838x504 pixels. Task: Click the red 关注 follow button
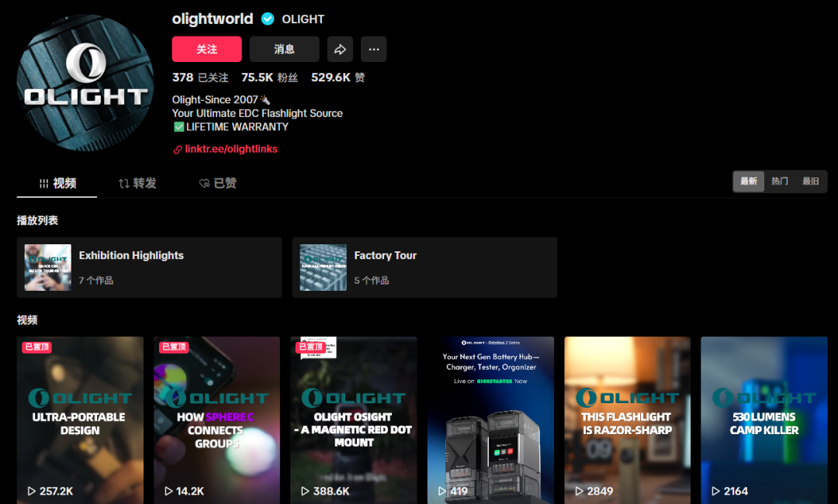pos(207,49)
